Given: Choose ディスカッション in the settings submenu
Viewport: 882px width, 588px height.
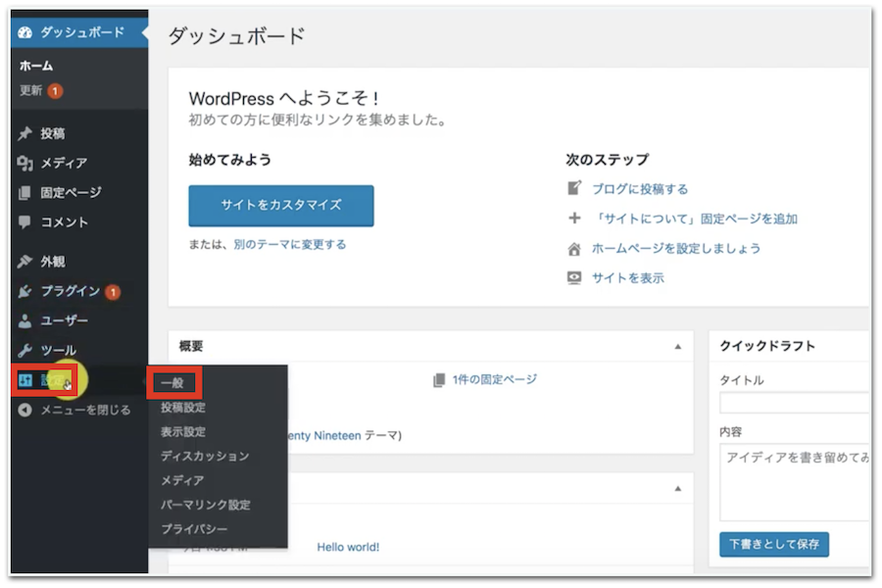Looking at the screenshot, I should click(205, 456).
